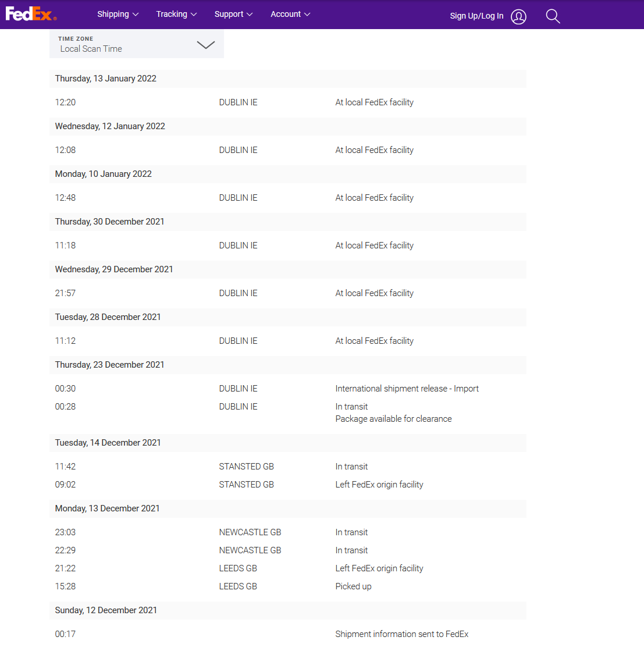Open the Time Zone dropdown
This screenshot has width=644, height=651.
(137, 44)
